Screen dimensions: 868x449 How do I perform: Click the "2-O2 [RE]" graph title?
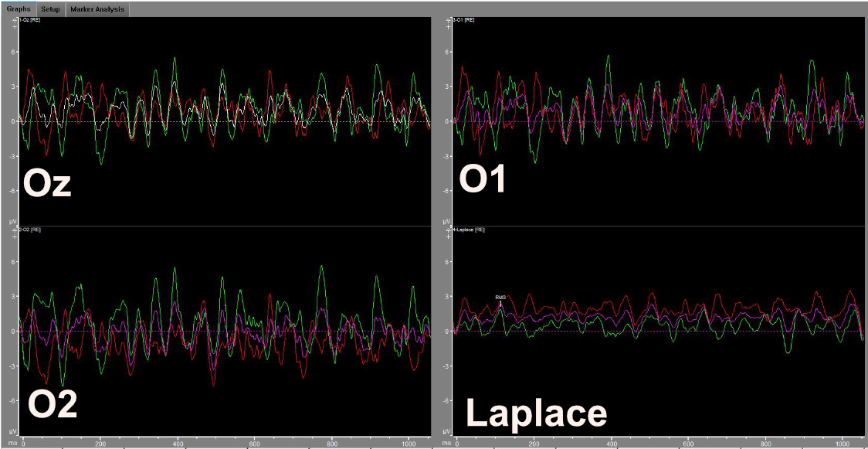(x=29, y=229)
